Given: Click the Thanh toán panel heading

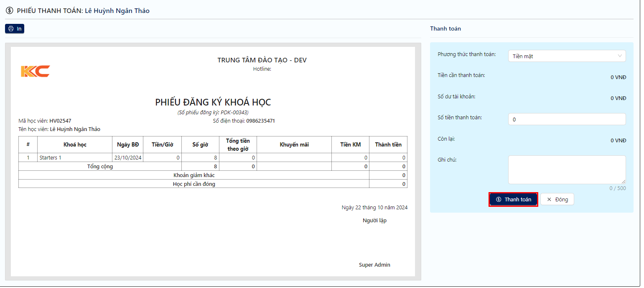Looking at the screenshot, I should click(x=445, y=28).
